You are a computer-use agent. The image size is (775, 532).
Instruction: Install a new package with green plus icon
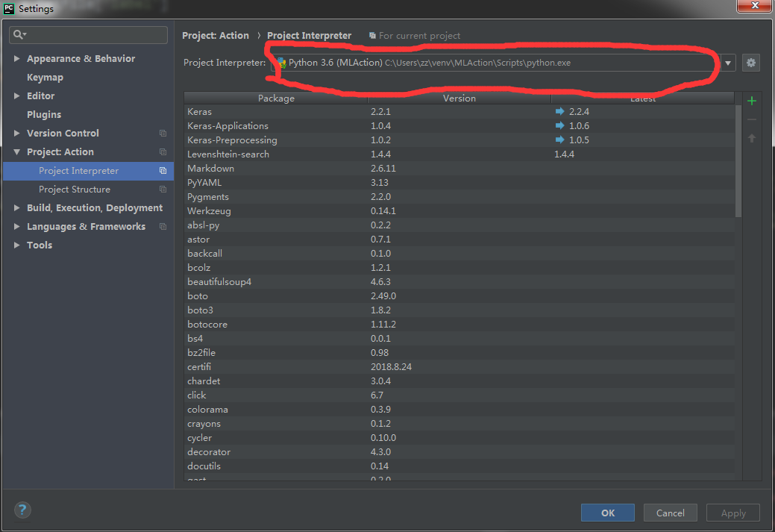click(751, 100)
